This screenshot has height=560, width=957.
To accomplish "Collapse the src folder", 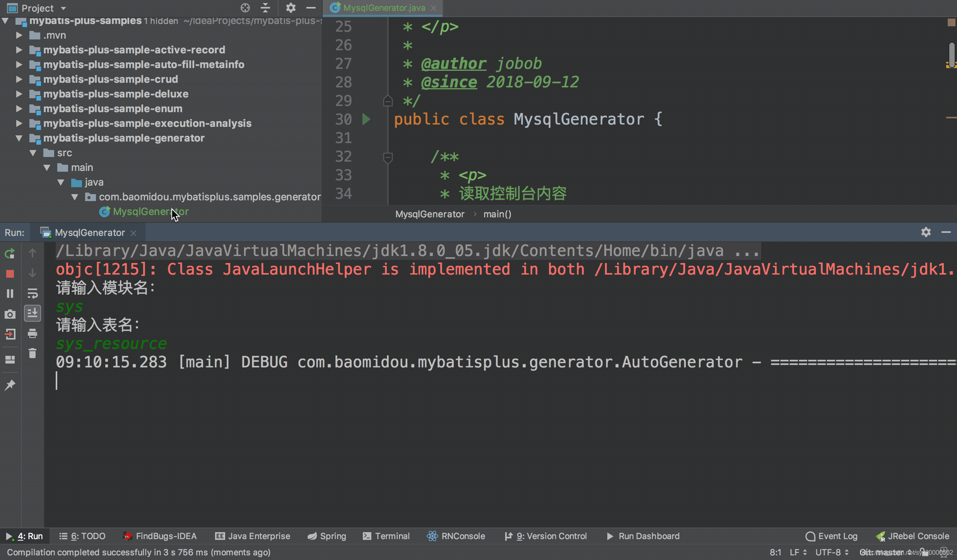I will [33, 153].
